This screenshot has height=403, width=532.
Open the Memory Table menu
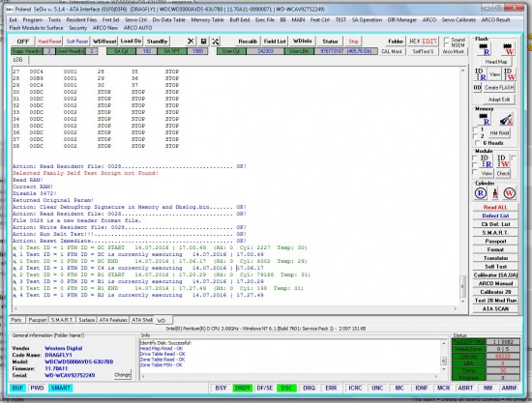coord(207,20)
